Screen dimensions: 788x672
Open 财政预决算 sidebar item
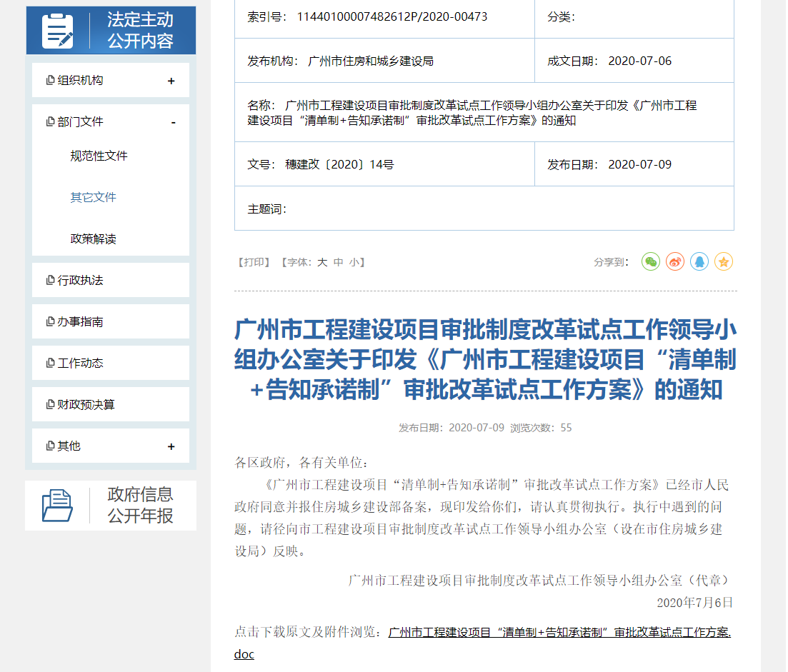point(86,404)
